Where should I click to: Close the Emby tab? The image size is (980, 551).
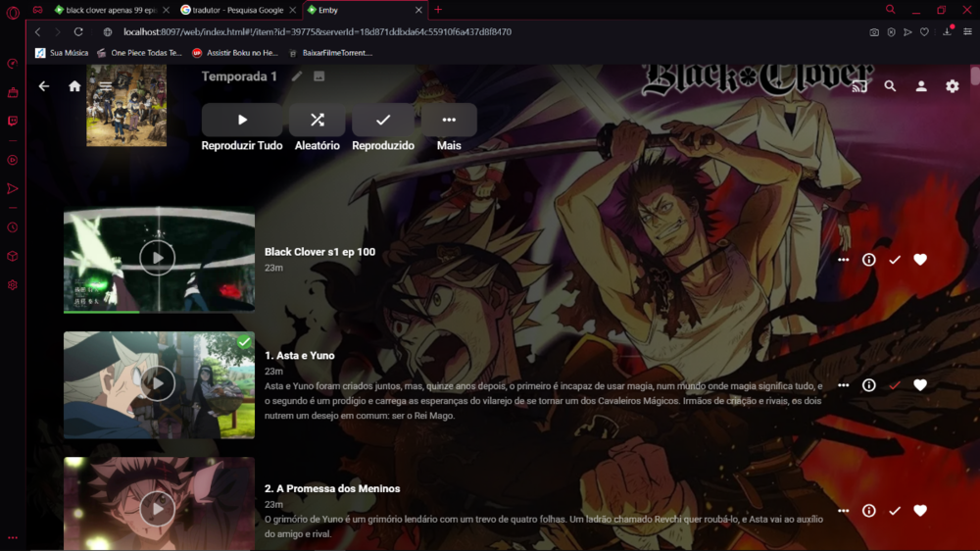coord(418,10)
